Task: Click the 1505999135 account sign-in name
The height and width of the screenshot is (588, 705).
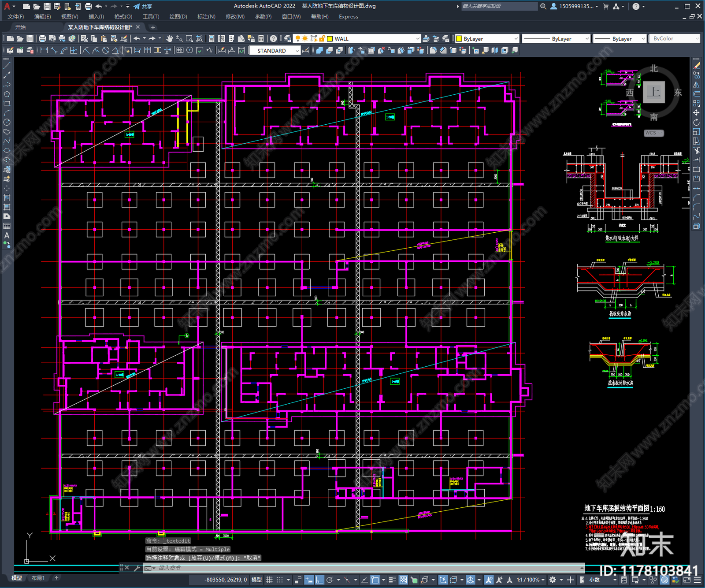Action: click(575, 6)
